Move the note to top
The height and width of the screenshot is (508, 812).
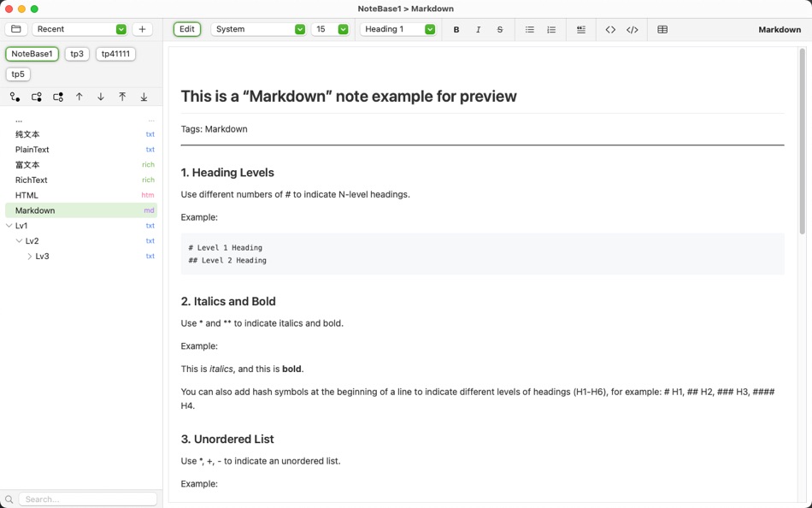122,97
